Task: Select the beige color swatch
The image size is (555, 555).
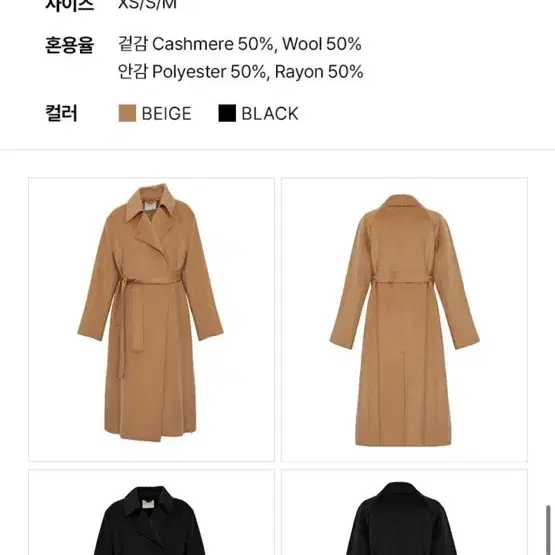Action: (127, 113)
